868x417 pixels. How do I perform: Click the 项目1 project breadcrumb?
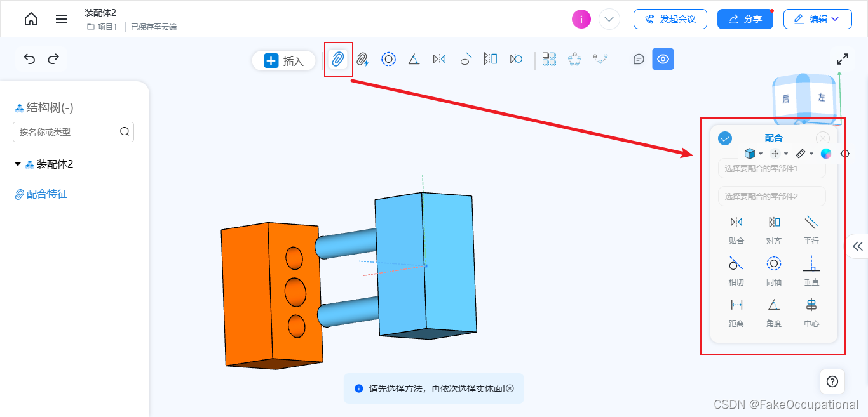pyautogui.click(x=102, y=27)
